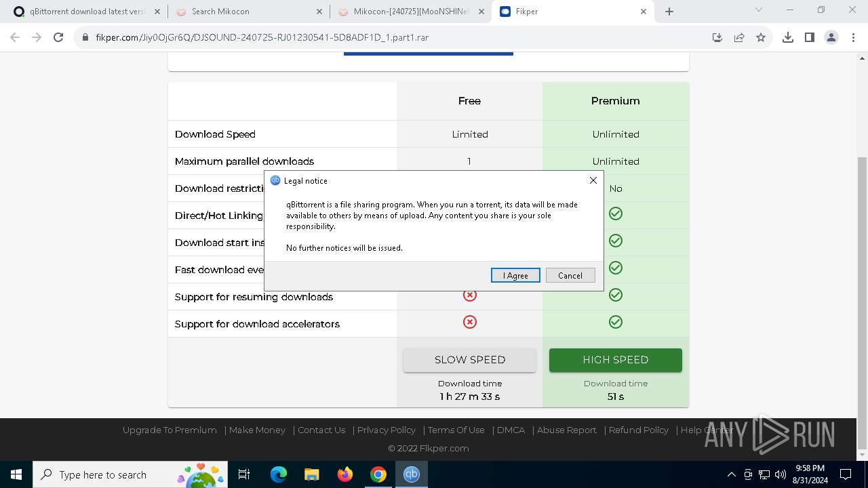This screenshot has height=488, width=868.
Task: Show hidden system tray icons
Action: [731, 474]
